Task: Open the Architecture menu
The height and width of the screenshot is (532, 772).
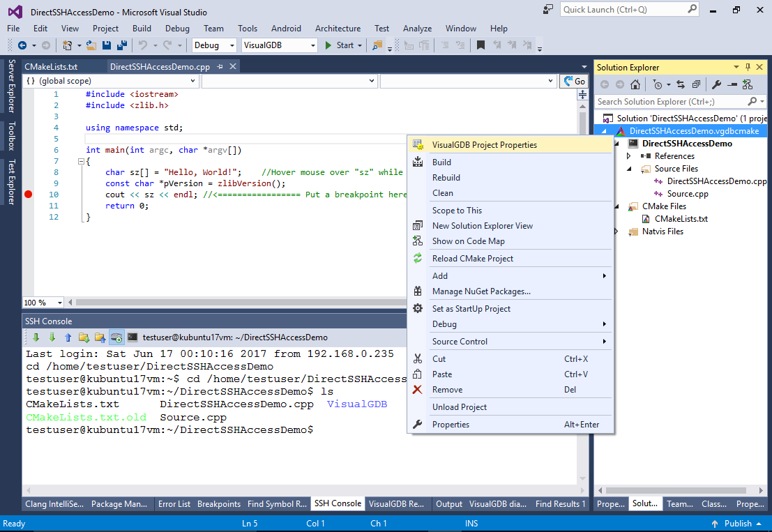Action: 338,29
